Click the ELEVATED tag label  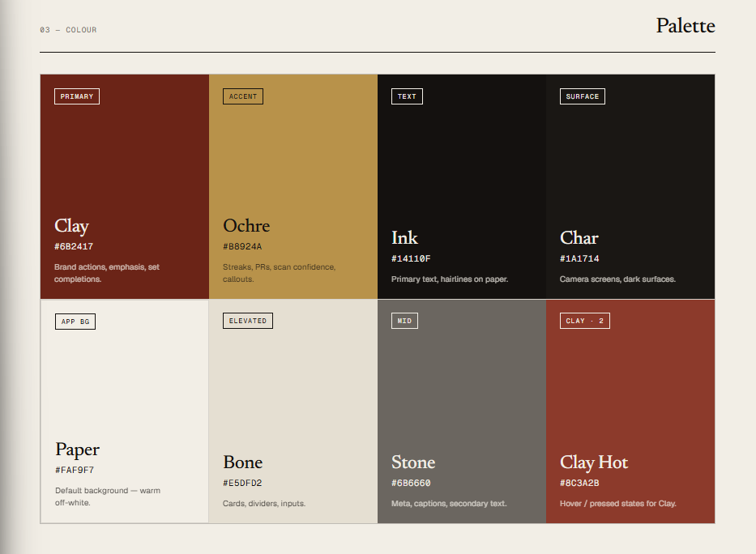coord(248,321)
